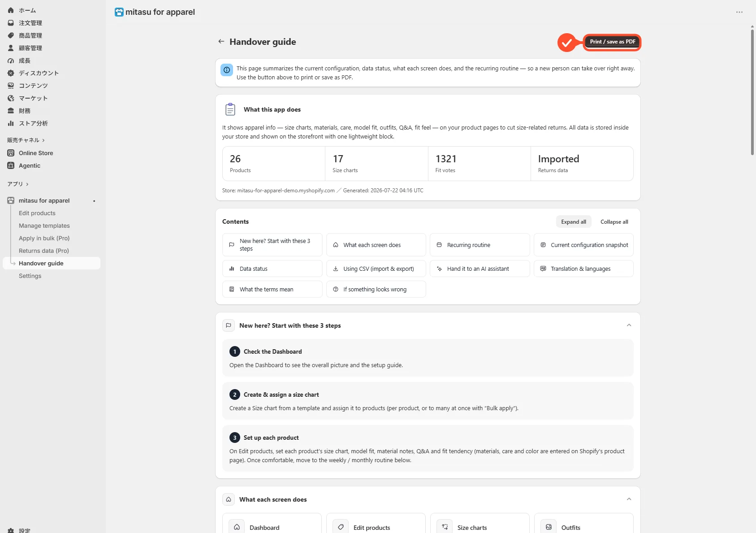This screenshot has height=533, width=756.
Task: Collapse the New here? Start with these 3 steps section
Action: click(629, 325)
